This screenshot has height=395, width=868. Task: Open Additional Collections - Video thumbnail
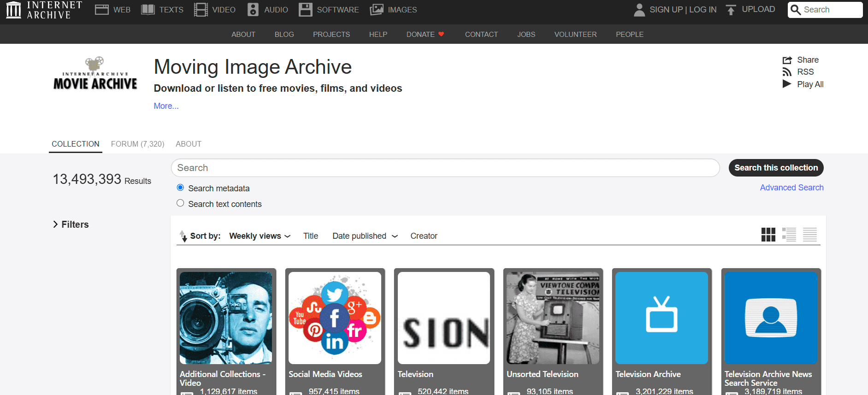pos(226,318)
